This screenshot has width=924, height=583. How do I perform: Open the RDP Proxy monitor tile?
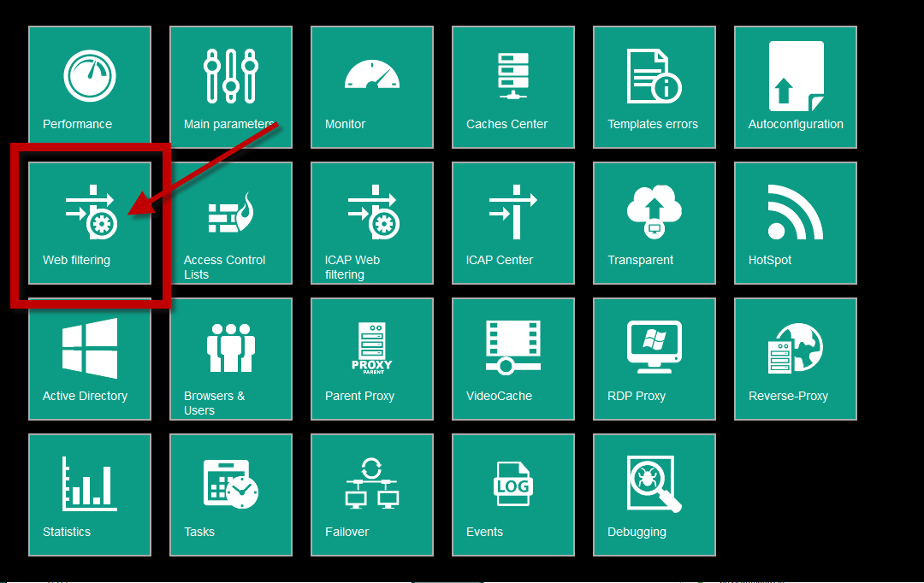tap(654, 359)
